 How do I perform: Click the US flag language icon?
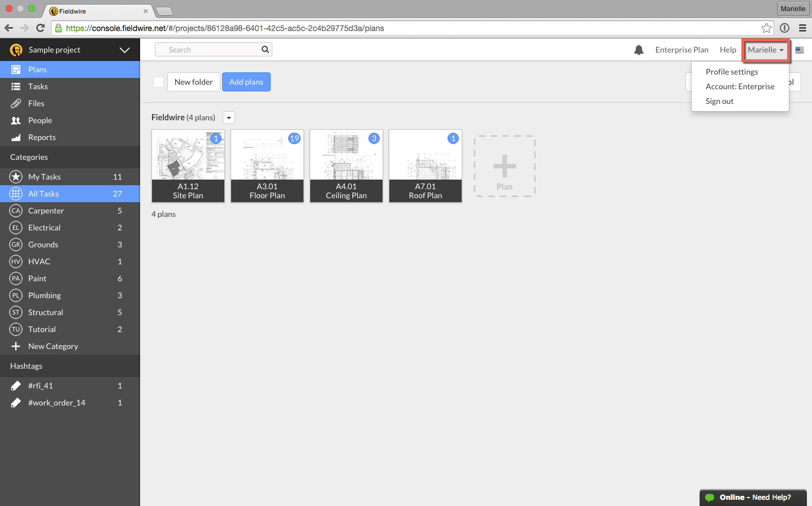pos(800,50)
